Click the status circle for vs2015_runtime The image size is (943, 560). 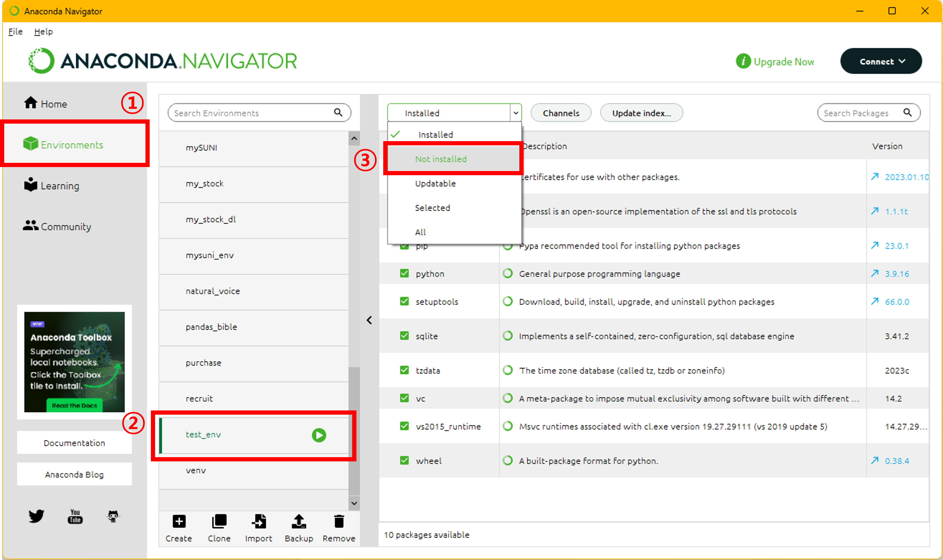(x=508, y=426)
